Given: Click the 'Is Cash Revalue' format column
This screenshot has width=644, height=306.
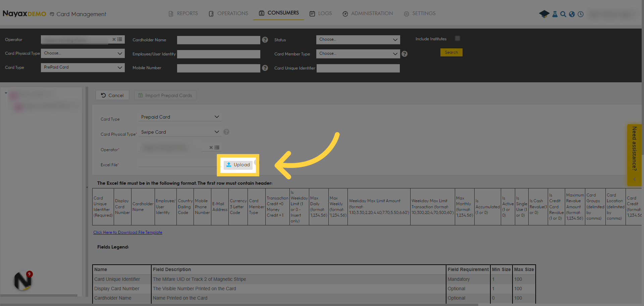Looking at the screenshot, I should pyautogui.click(x=538, y=207).
